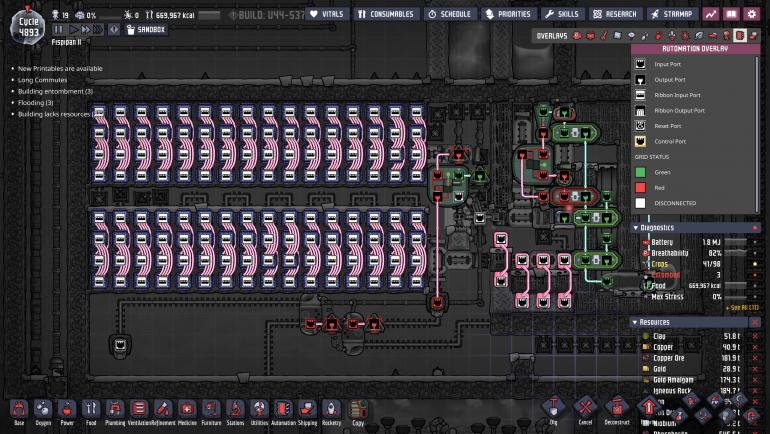Open the Furniture build category
The width and height of the screenshot is (770, 434).
[x=211, y=411]
